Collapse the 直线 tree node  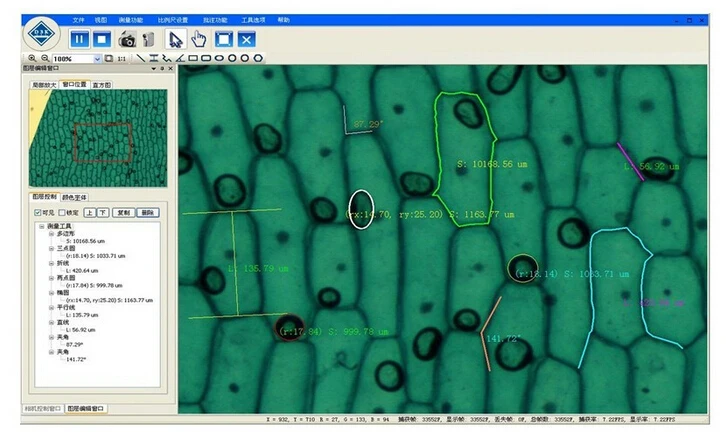[51, 323]
